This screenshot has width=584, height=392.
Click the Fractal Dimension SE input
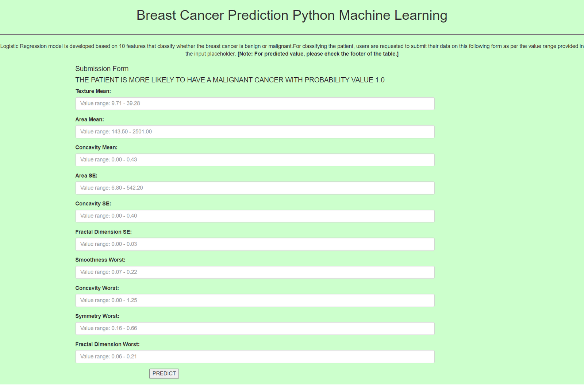click(x=255, y=244)
